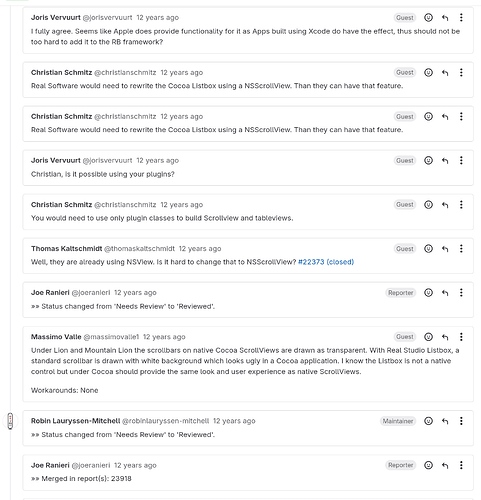Open more actions for Joe Ranieri's merged report comment
481x500 pixels.
[x=461, y=465]
